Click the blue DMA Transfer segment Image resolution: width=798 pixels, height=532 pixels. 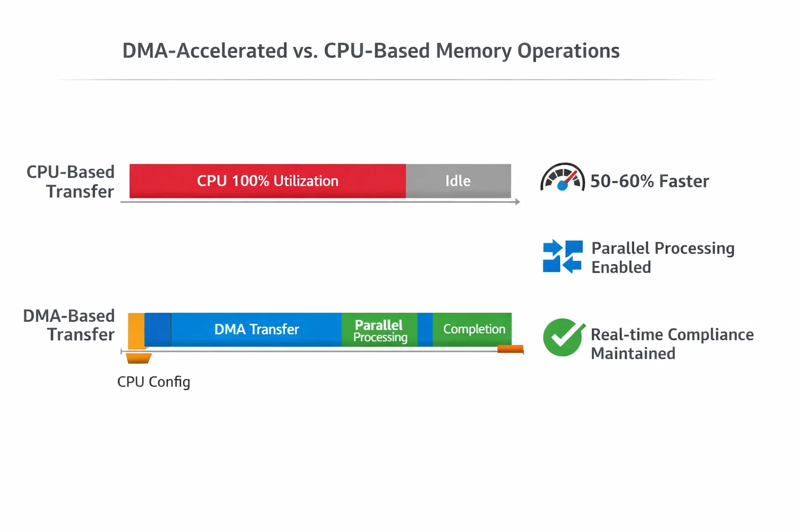pyautogui.click(x=256, y=329)
